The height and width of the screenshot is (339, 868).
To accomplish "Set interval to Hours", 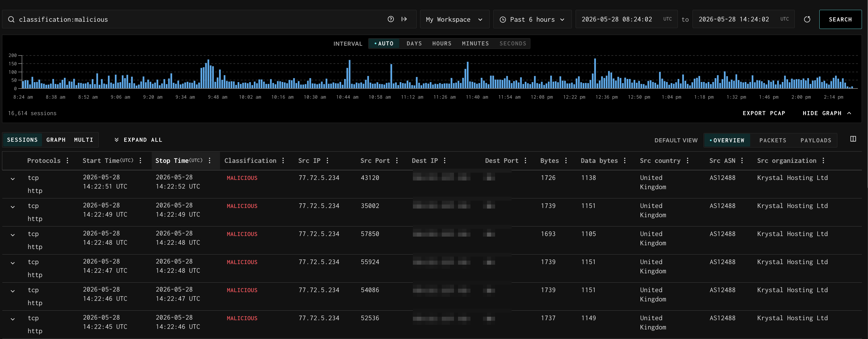I will [x=442, y=43].
